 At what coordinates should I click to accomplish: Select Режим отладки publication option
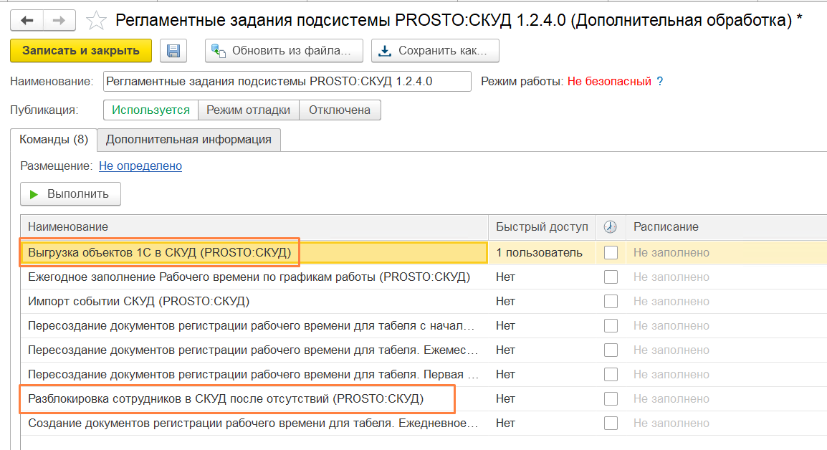coord(248,110)
